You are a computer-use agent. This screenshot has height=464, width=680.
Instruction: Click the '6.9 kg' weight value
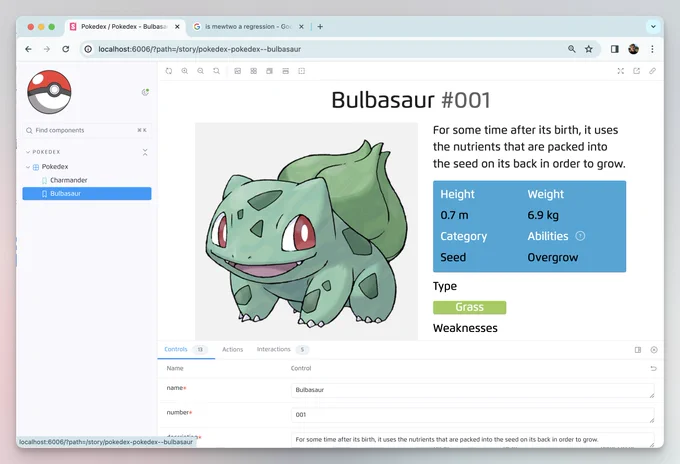[543, 215]
